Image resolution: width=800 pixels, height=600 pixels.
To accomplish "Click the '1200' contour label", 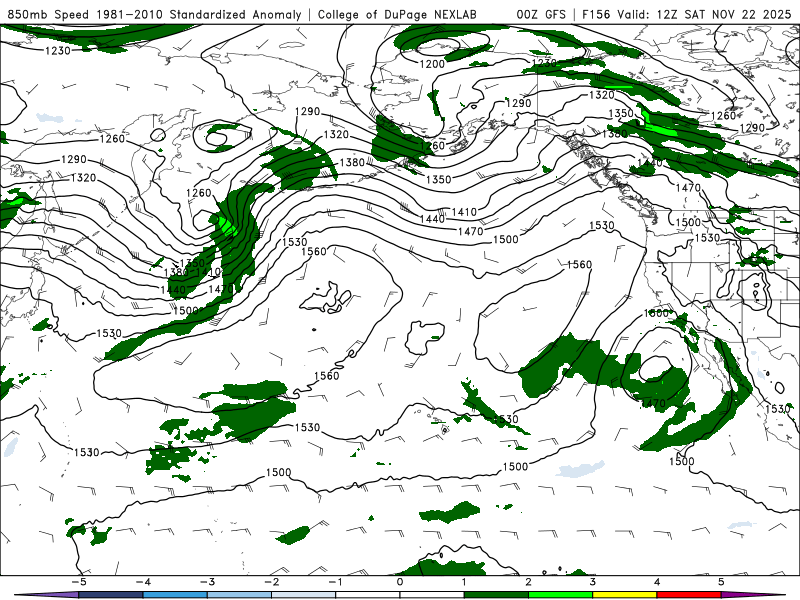I will 432,64.
